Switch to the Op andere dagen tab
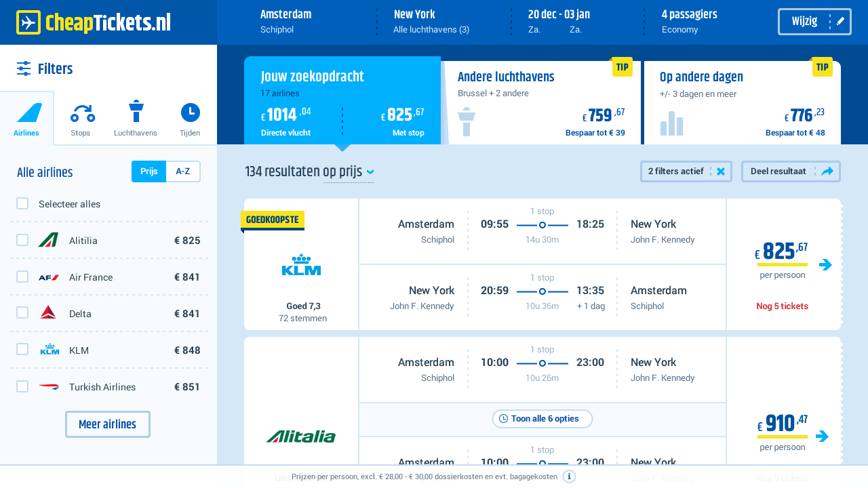Image resolution: width=868 pixels, height=488 pixels. (742, 102)
